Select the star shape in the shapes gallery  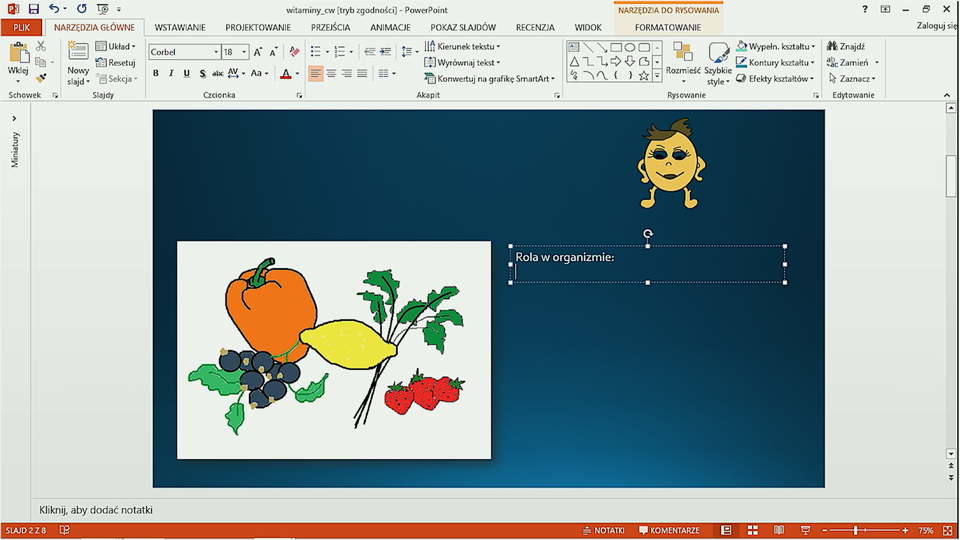[x=644, y=75]
